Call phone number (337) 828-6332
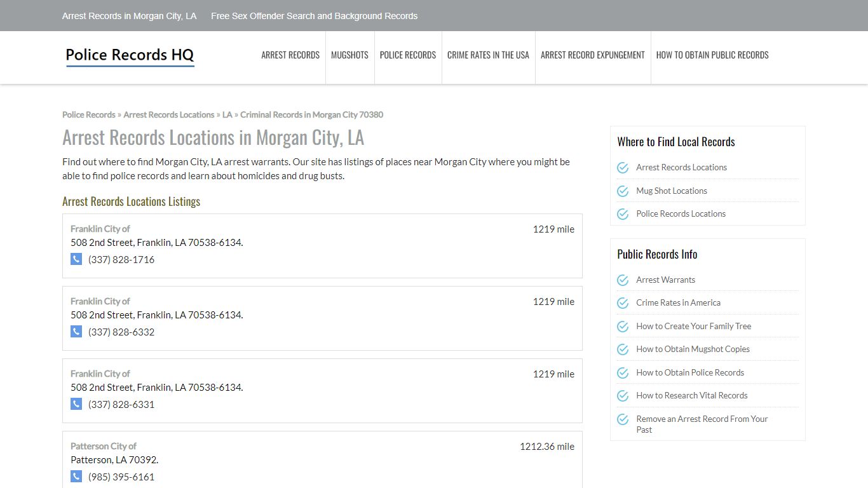The image size is (868, 488). [121, 332]
